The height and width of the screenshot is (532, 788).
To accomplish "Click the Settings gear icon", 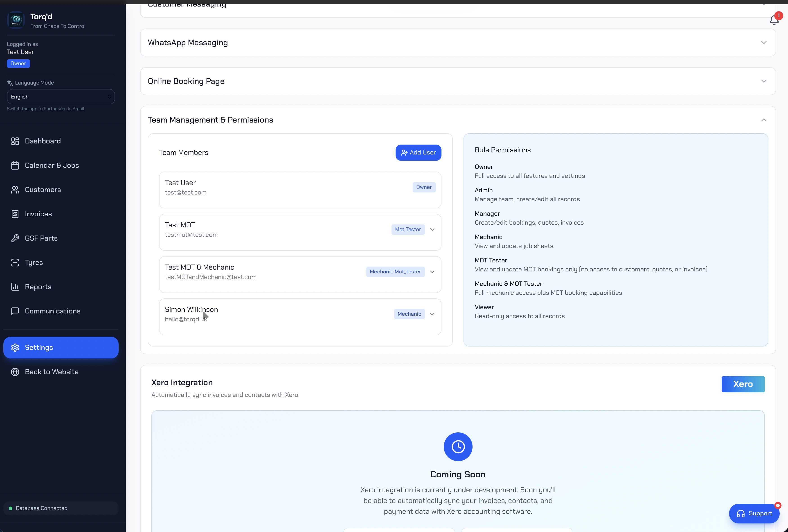I will pyautogui.click(x=15, y=348).
